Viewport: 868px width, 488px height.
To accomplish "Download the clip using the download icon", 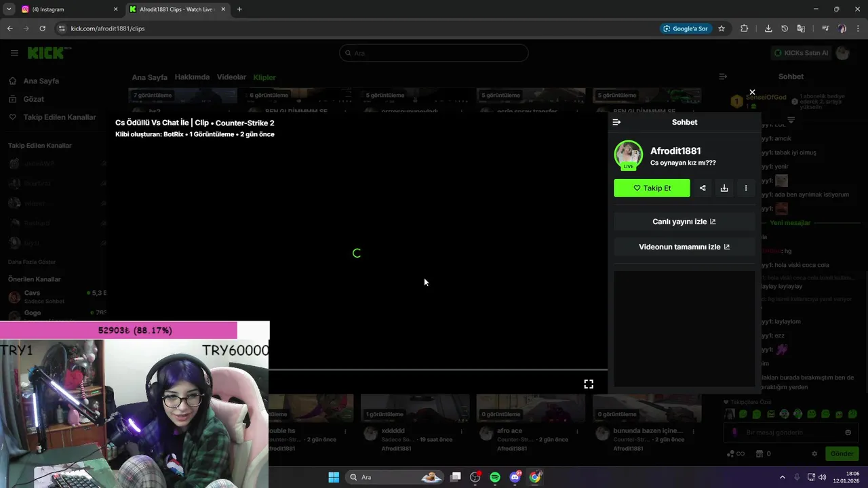I will click(x=724, y=188).
